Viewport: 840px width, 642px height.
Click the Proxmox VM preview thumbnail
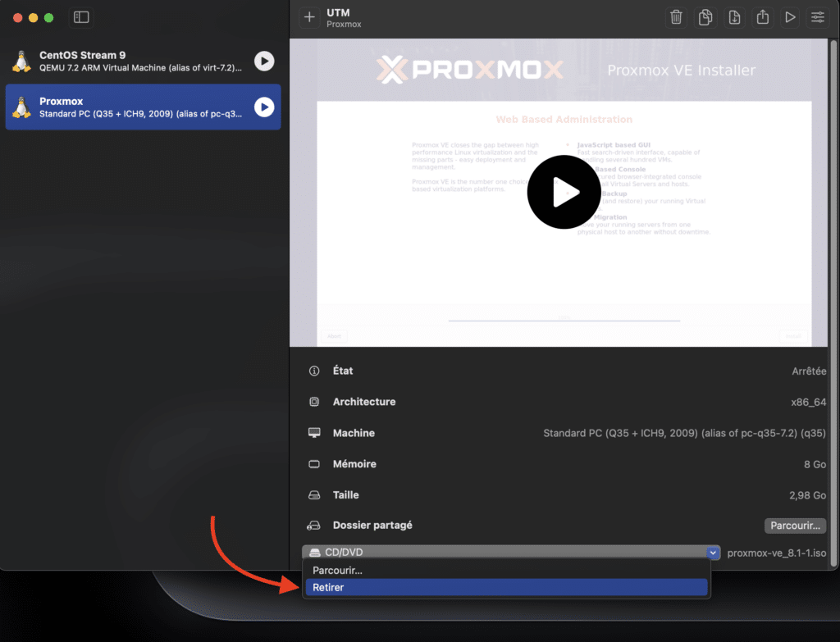coord(559,193)
